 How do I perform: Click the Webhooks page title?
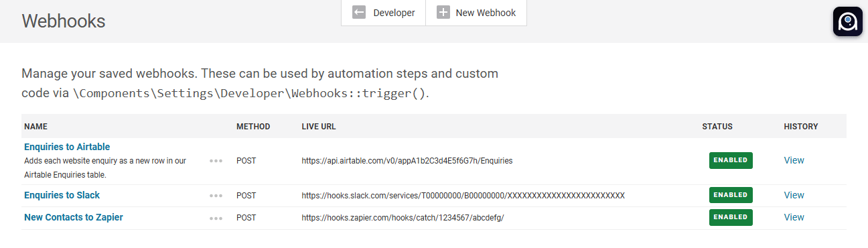pyautogui.click(x=64, y=21)
